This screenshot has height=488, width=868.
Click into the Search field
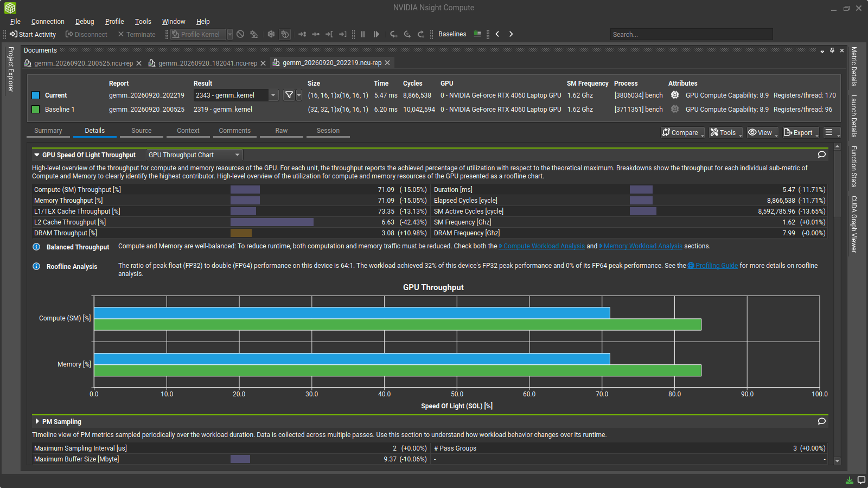[x=691, y=34]
